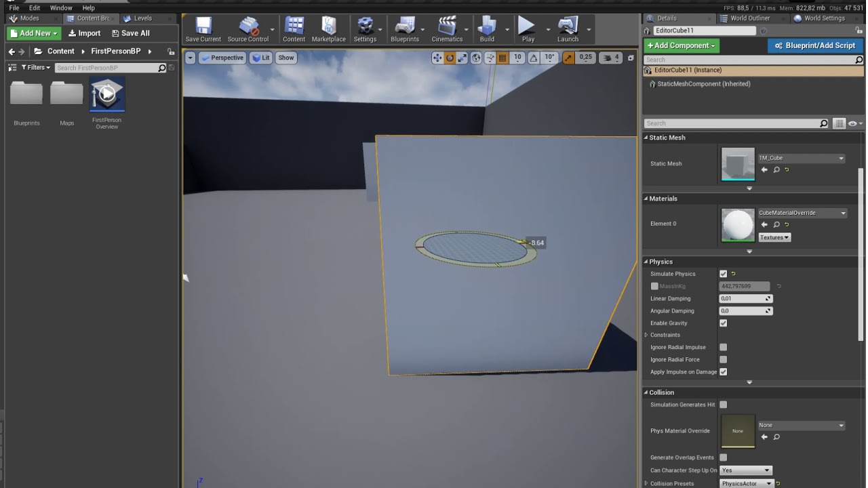Image resolution: width=868 pixels, height=488 pixels.
Task: Browse to TM_Cube asset with magnifier icon
Action: coord(776,169)
